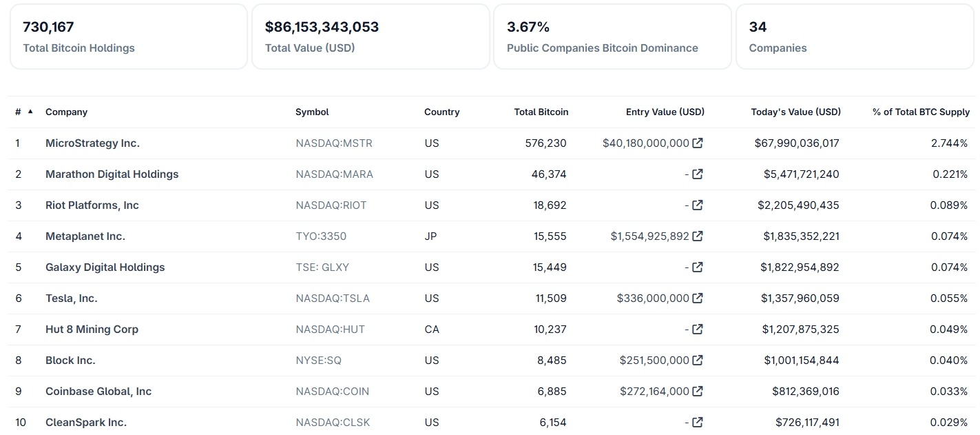Open Metaplanet Inc. company link
The image size is (980, 435).
pyautogui.click(x=85, y=236)
